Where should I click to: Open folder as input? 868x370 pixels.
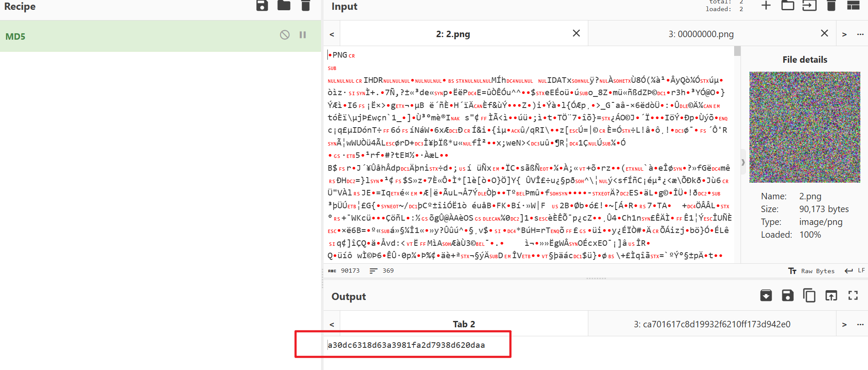pos(787,6)
